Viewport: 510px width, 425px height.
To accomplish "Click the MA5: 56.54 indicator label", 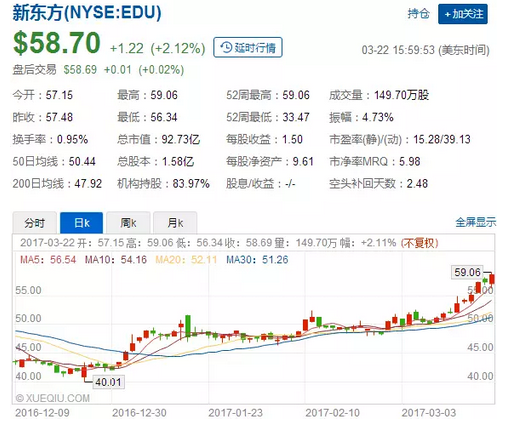I will tap(48, 260).
